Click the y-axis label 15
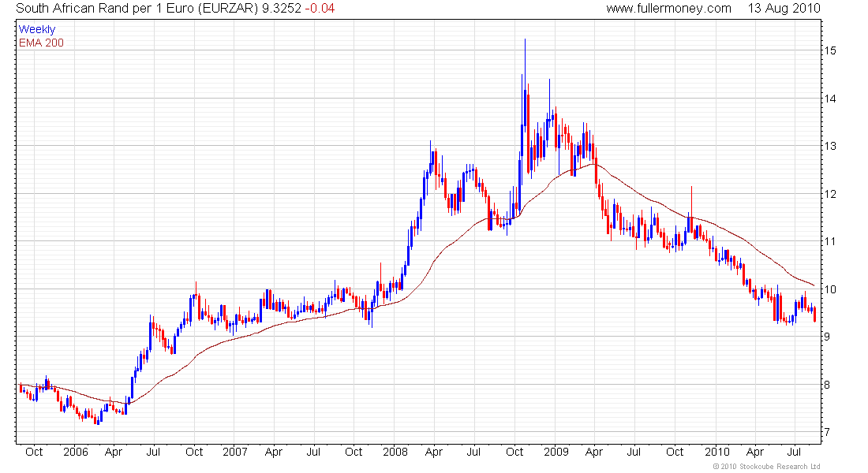 [x=830, y=51]
